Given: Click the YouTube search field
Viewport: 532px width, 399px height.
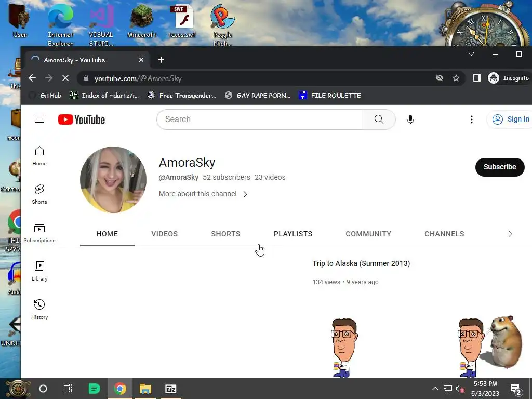Looking at the screenshot, I should click(260, 119).
